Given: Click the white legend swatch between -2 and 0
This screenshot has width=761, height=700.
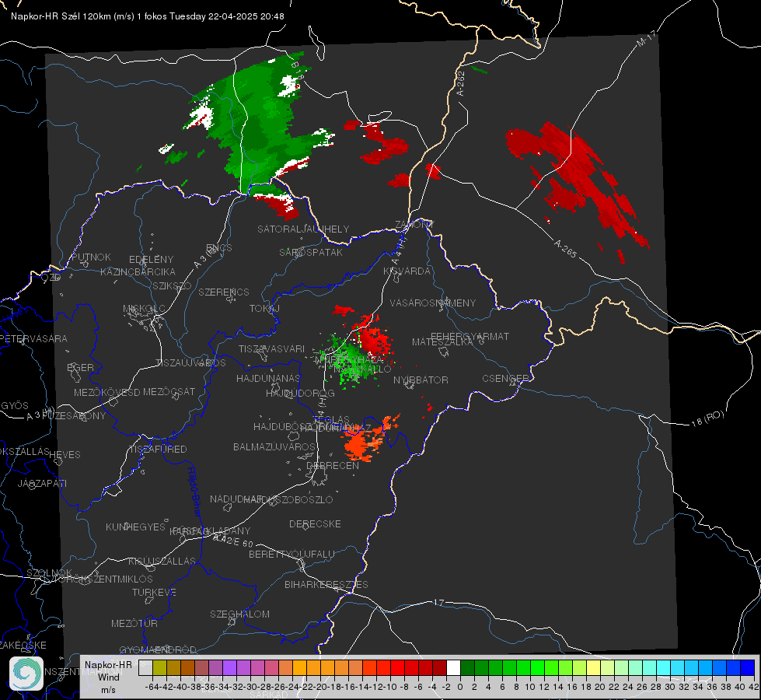Looking at the screenshot, I should (453, 668).
